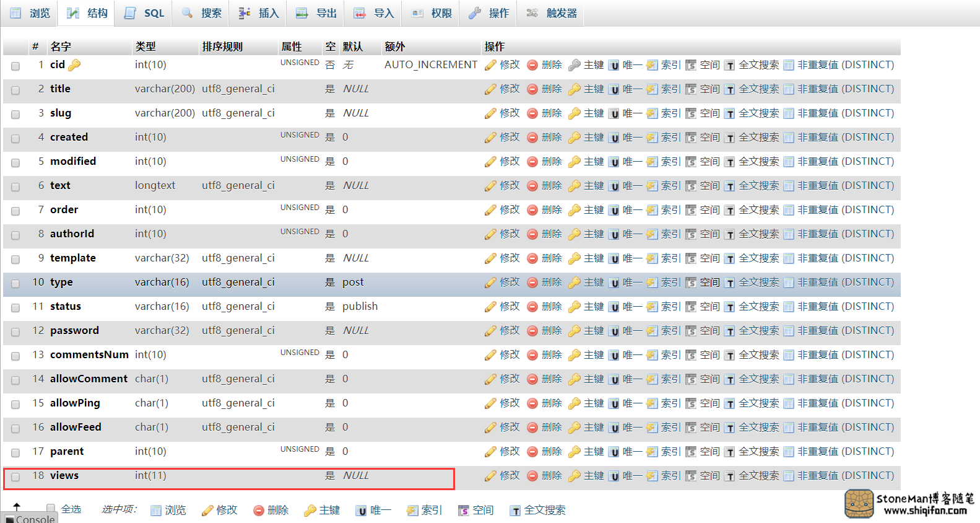Click 主键 link in the title row
The width and height of the screenshot is (980, 523).
(x=594, y=89)
